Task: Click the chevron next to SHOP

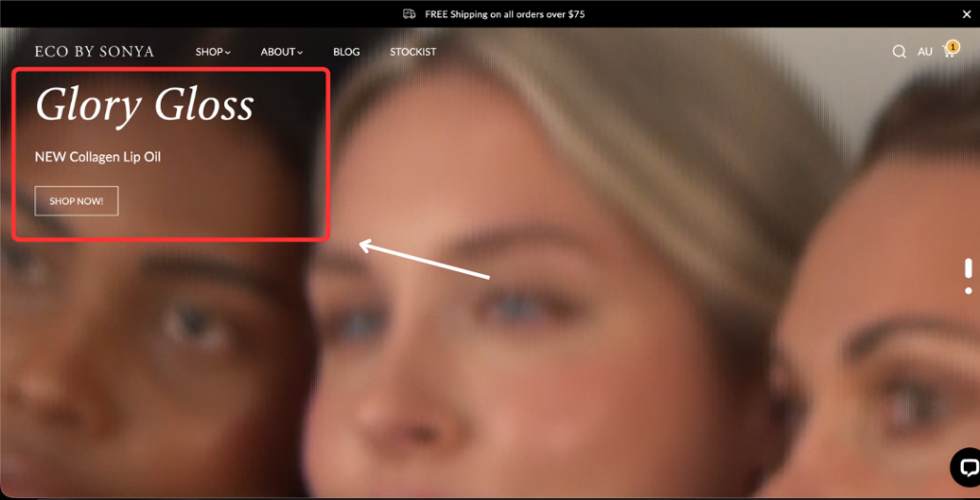Action: tap(228, 53)
